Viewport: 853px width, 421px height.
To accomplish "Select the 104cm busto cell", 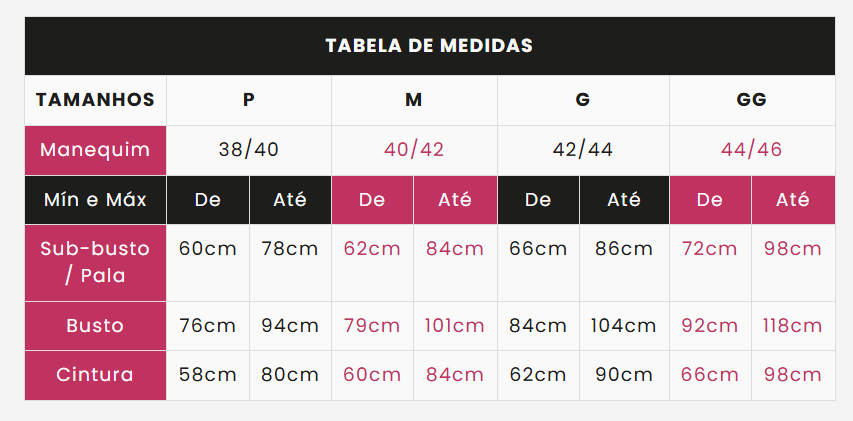I will [624, 326].
